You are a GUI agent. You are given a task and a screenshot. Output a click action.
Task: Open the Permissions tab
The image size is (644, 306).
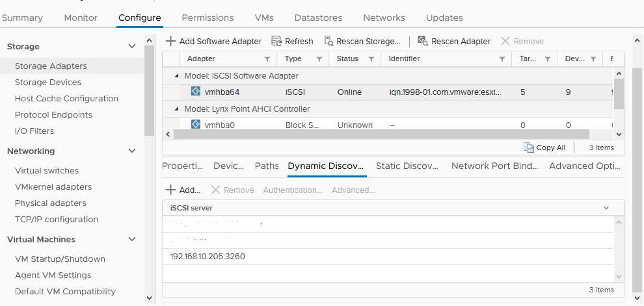point(208,18)
